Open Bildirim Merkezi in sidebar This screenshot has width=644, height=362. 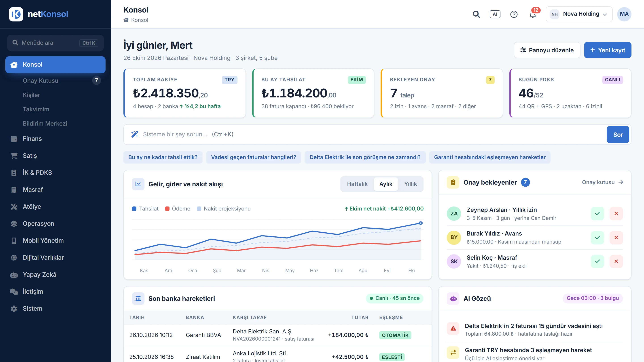click(x=55, y=123)
